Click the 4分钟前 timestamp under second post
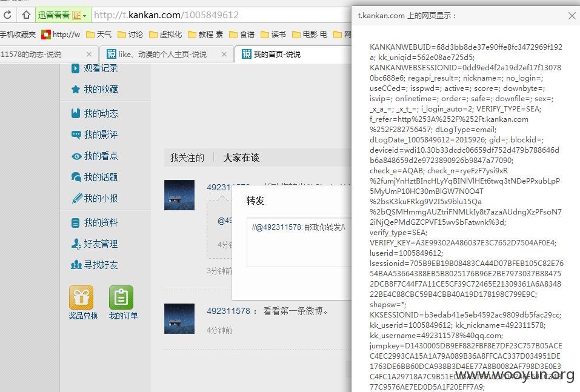This screenshot has width=580, height=392. point(219,330)
